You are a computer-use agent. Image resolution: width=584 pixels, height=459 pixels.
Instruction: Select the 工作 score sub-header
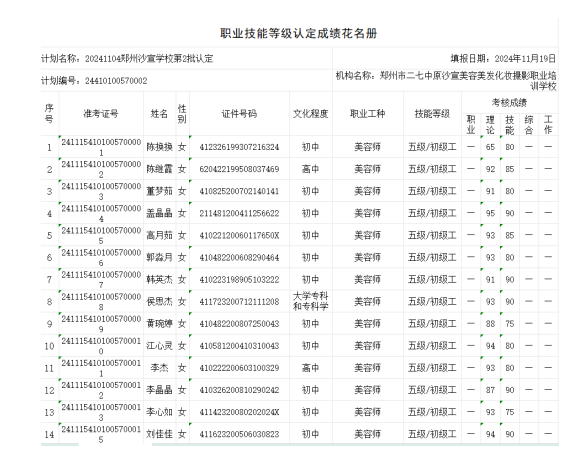(548, 125)
